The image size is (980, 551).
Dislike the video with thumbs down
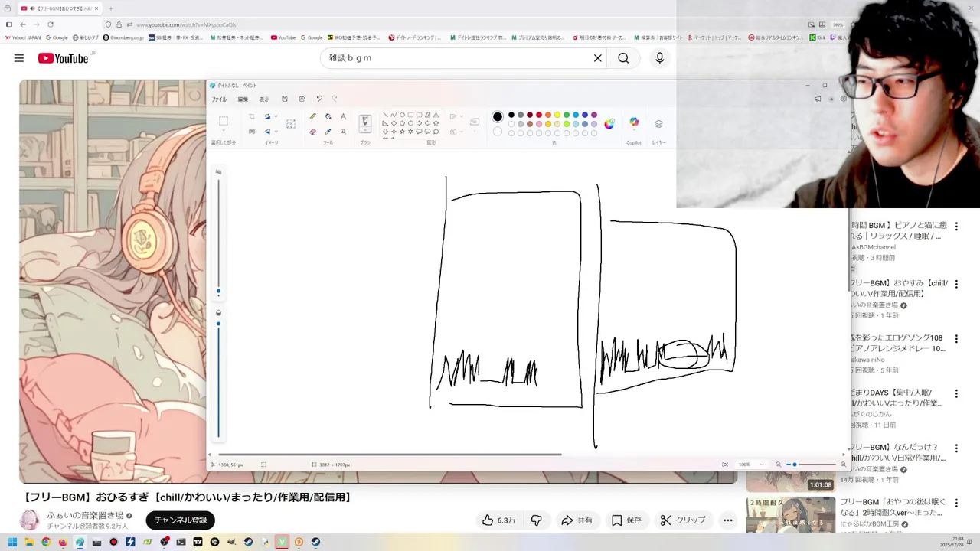click(x=537, y=520)
